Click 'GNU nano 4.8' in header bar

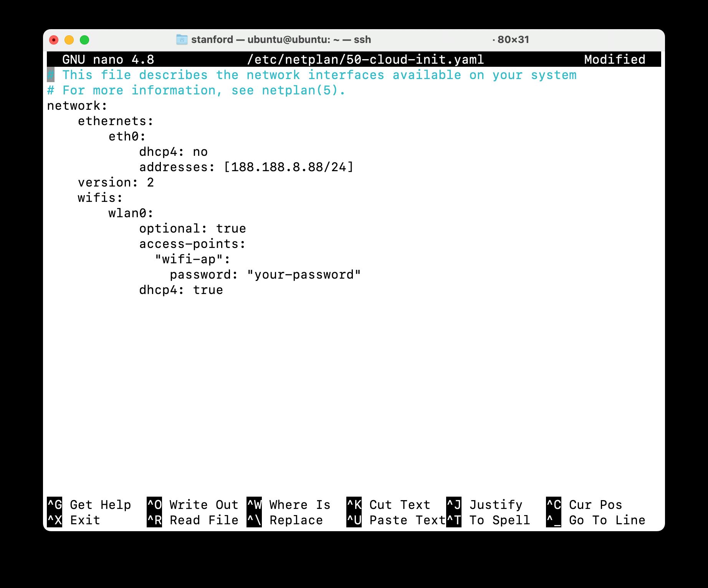(x=108, y=59)
